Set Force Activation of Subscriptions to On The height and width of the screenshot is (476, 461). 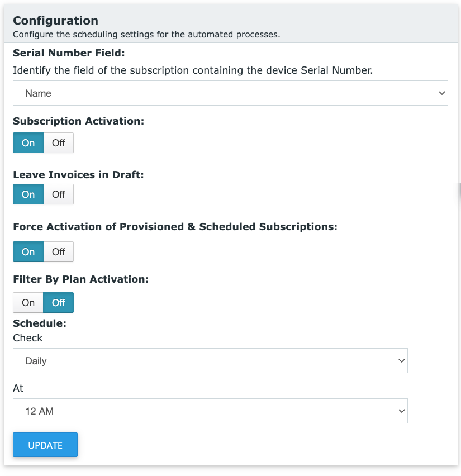tap(28, 251)
